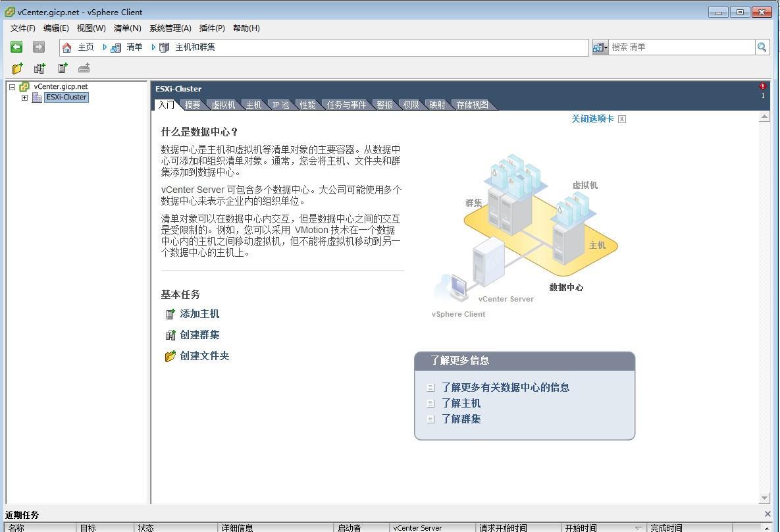Click the Hosts and Clusters breadcrumb icon
The height and width of the screenshot is (532, 780).
pos(164,47)
